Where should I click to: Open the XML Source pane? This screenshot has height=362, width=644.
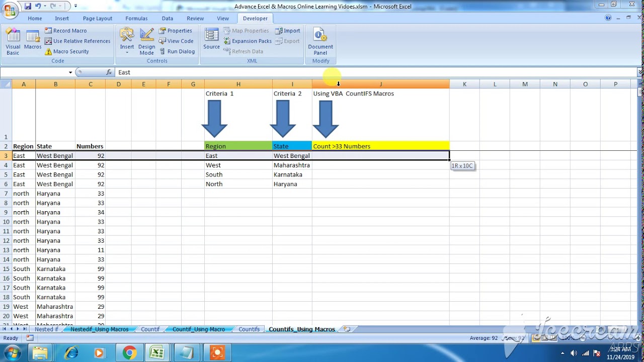coord(211,39)
